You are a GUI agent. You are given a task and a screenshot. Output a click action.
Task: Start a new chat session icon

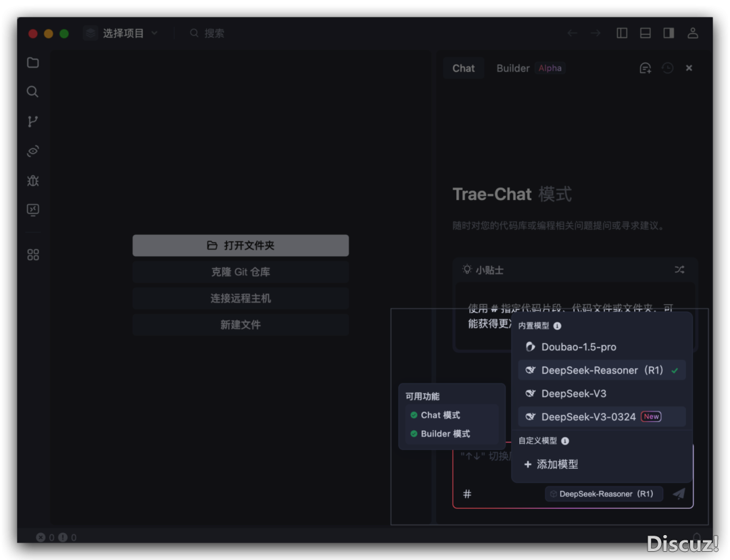pos(646,68)
